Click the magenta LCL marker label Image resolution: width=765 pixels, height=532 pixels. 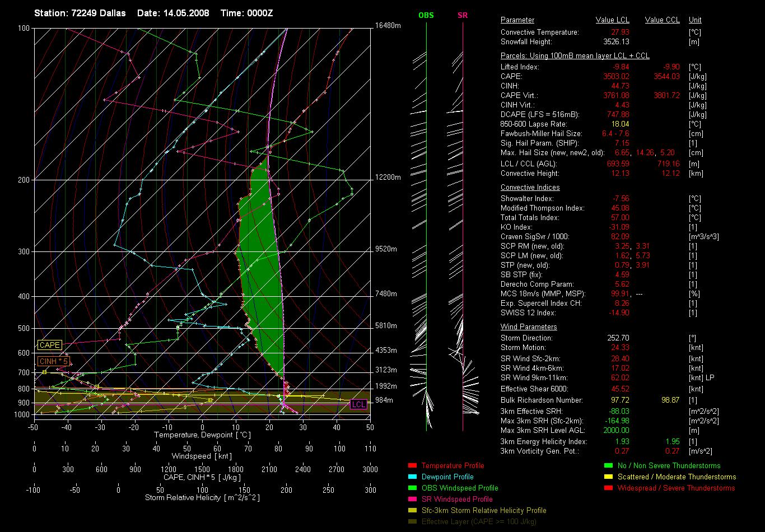358,404
